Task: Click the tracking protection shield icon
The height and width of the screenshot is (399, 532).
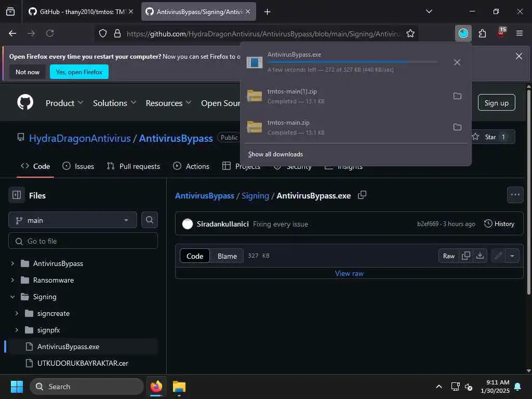Action: pyautogui.click(x=103, y=33)
